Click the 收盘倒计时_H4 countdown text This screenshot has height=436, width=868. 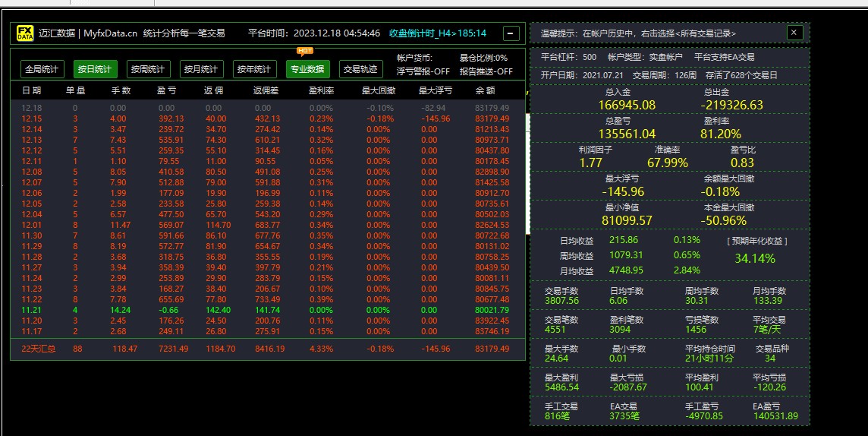(x=438, y=33)
